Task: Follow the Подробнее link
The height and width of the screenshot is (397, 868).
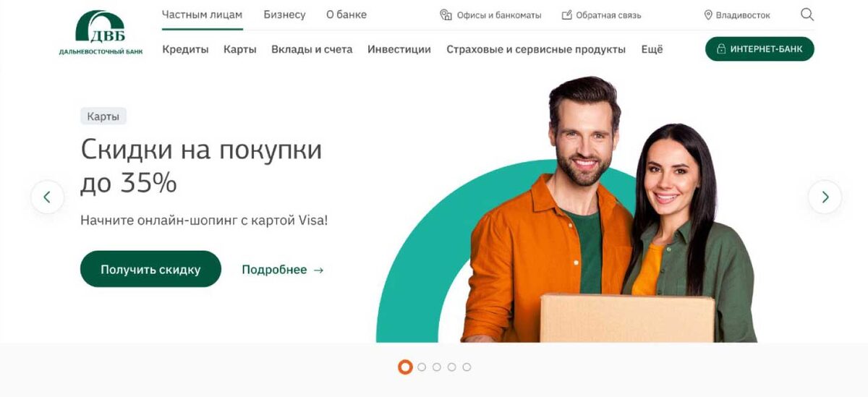Action: tap(283, 270)
